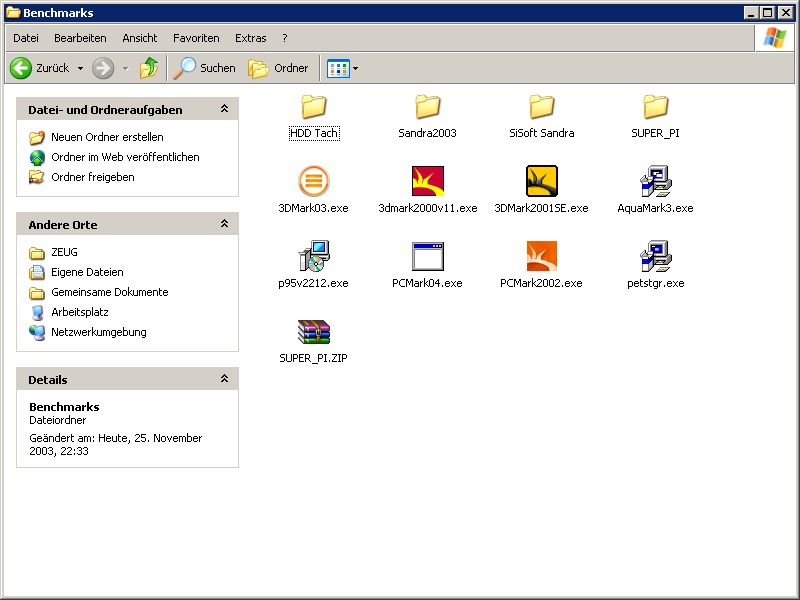Open the Suchen search pane
Screen dimensions: 800x600
click(x=205, y=68)
